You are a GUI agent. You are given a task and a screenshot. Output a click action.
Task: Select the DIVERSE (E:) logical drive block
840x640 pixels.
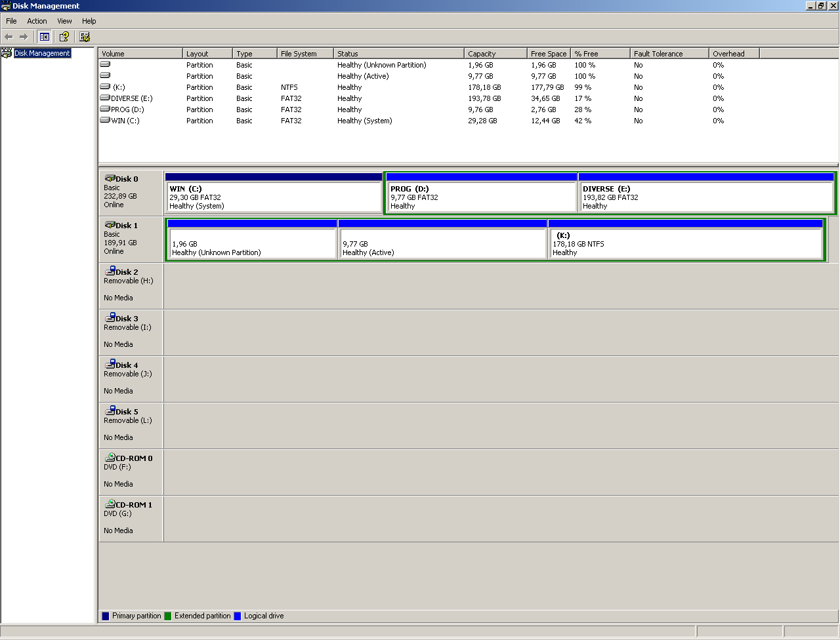(706, 193)
